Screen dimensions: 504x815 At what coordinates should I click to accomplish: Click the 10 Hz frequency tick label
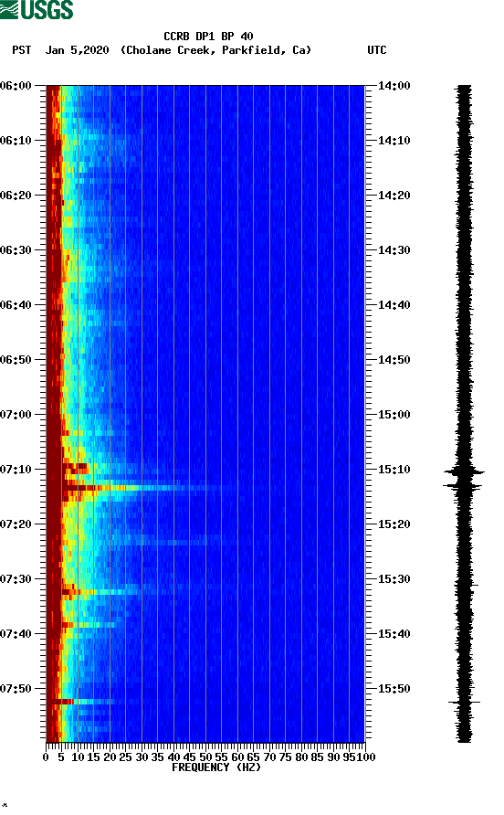[x=78, y=757]
